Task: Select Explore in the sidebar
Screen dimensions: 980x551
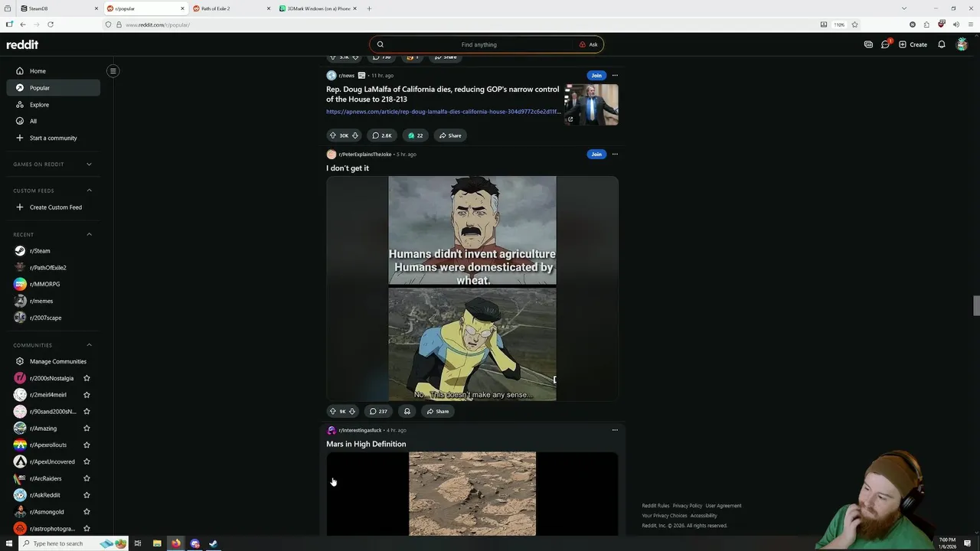Action: pos(53,105)
